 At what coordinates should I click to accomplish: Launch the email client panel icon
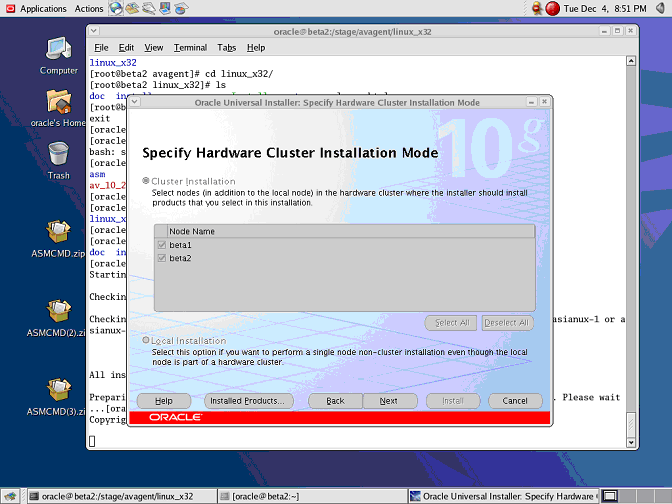[x=132, y=8]
